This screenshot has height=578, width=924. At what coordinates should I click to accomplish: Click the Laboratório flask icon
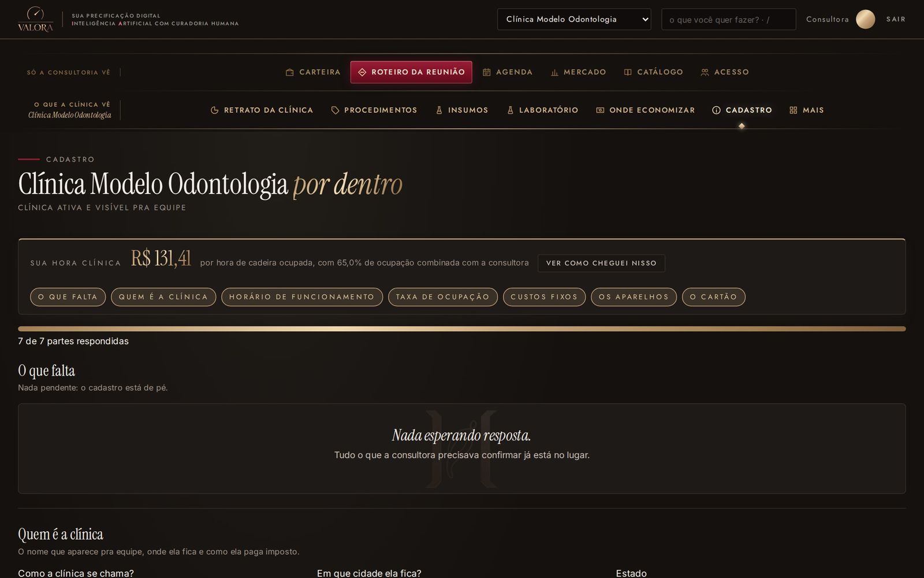[x=510, y=110]
